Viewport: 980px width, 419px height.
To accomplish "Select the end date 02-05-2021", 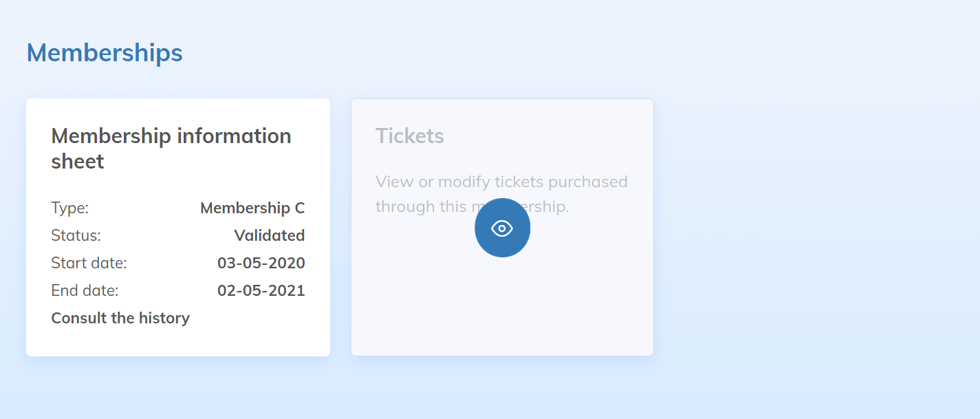I will coord(261,290).
